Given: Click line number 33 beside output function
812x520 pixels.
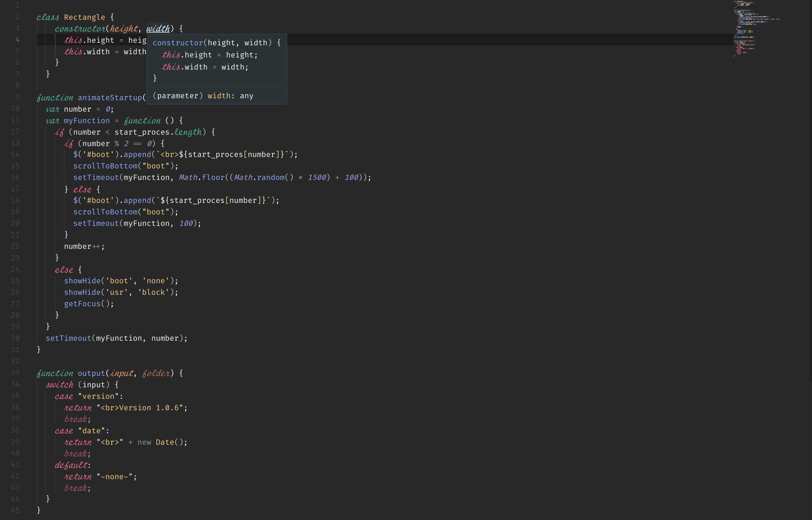Looking at the screenshot, I should (15, 372).
